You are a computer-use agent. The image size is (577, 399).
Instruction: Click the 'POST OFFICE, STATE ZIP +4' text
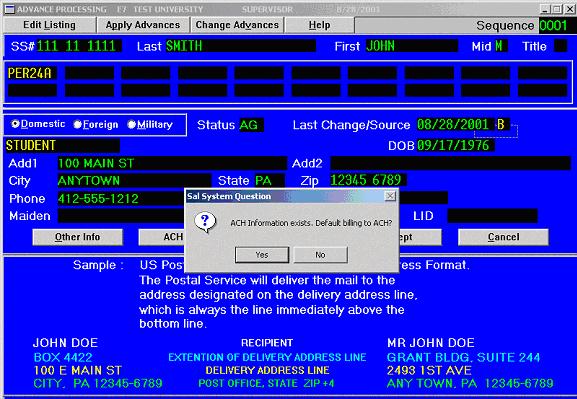point(266,384)
